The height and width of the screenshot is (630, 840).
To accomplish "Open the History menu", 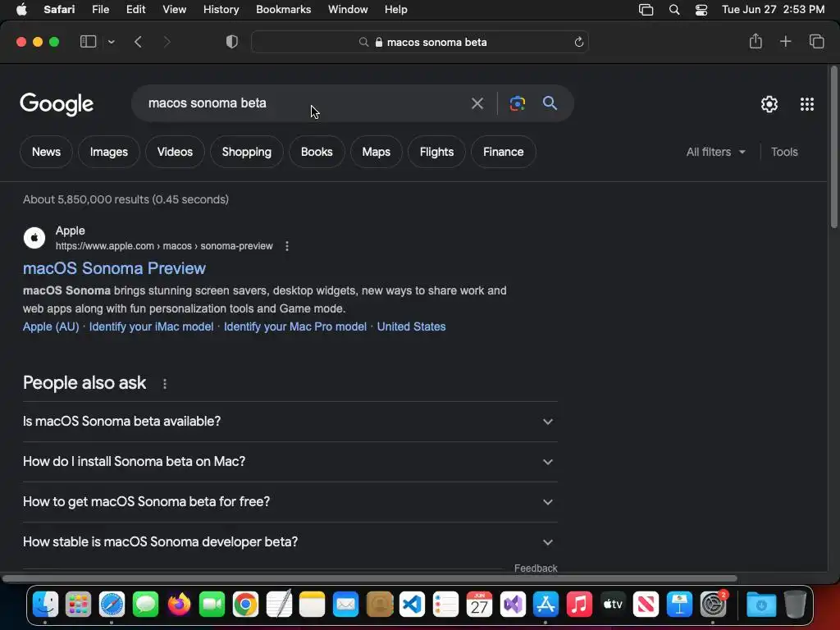I will coord(221,10).
